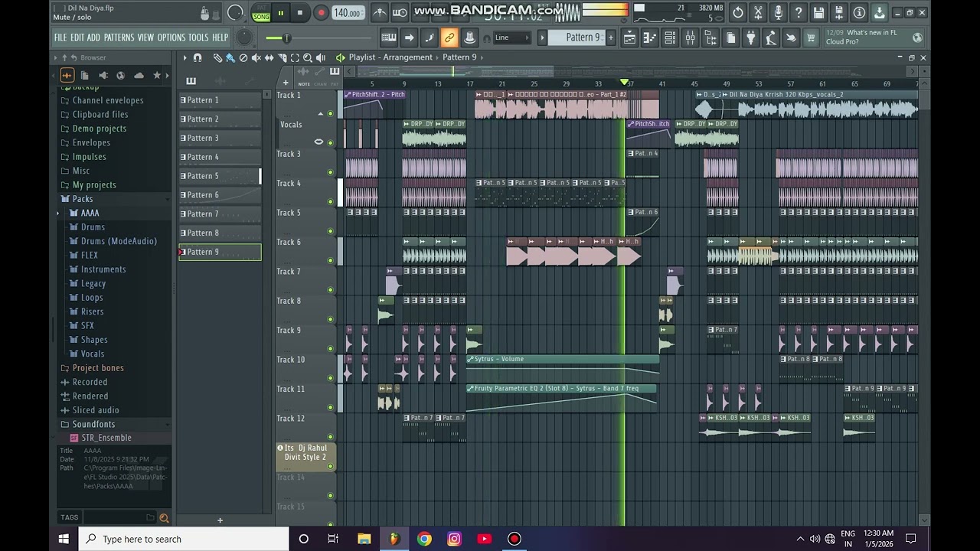This screenshot has width=980, height=551.
Task: Open the VIEW menu
Action: [x=145, y=37]
